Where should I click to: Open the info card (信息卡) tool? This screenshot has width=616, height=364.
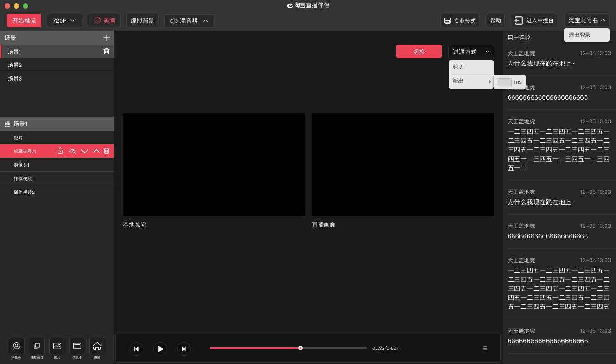pos(77,346)
